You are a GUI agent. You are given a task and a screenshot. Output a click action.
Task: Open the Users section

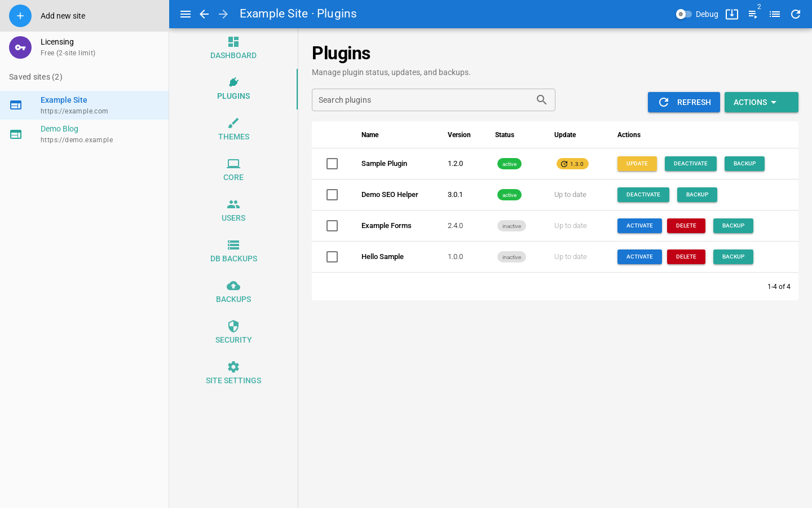(x=233, y=211)
